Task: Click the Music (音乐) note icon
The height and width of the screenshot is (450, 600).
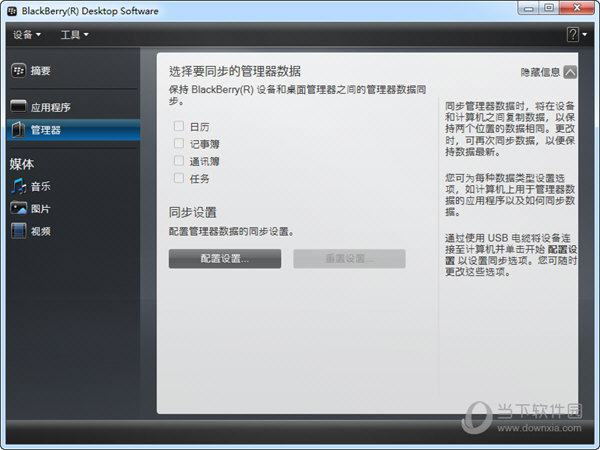Action: click(18, 186)
